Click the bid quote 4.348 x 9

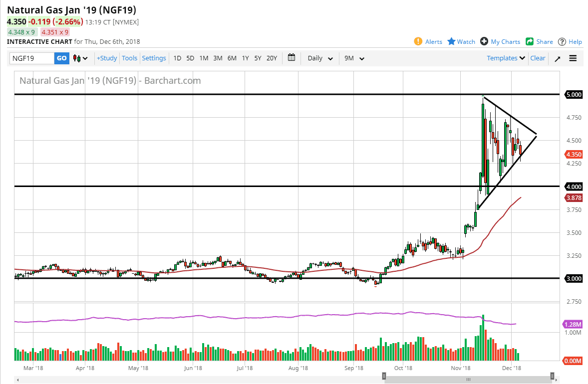click(21, 32)
